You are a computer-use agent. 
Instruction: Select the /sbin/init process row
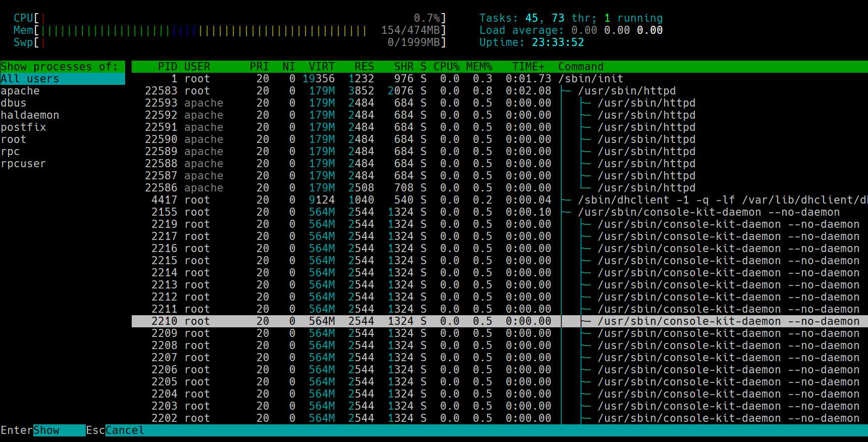(500, 79)
